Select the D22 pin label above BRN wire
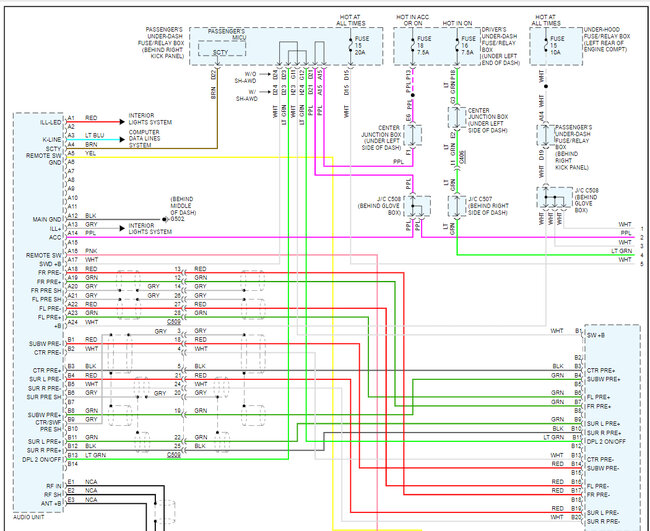650x531 pixels. click(213, 75)
